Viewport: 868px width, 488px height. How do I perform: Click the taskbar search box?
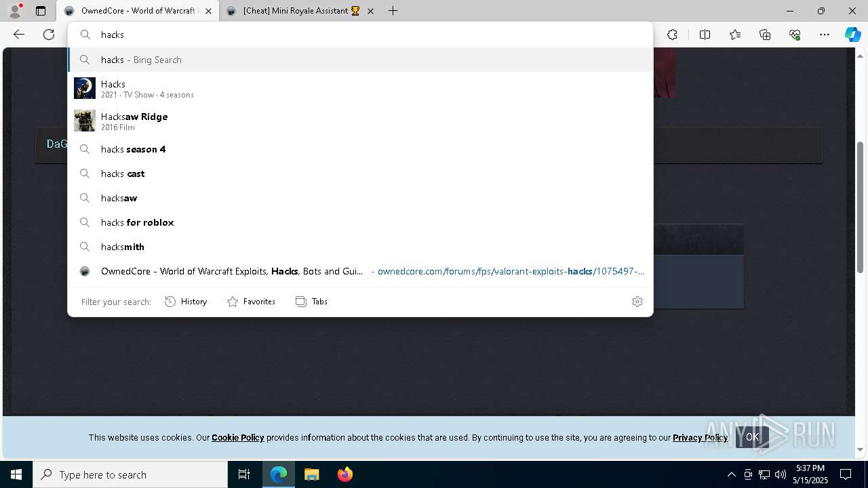click(130, 474)
